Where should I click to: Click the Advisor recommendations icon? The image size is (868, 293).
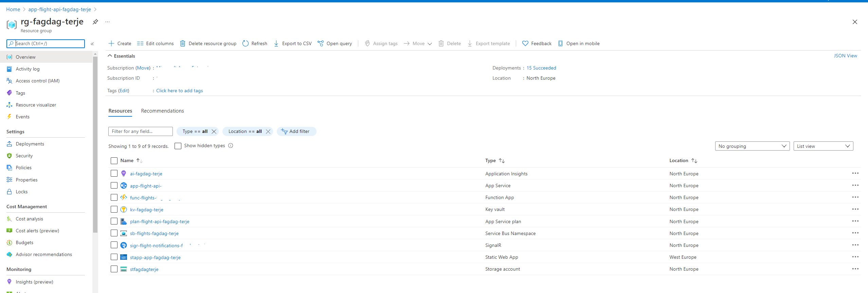10,254
